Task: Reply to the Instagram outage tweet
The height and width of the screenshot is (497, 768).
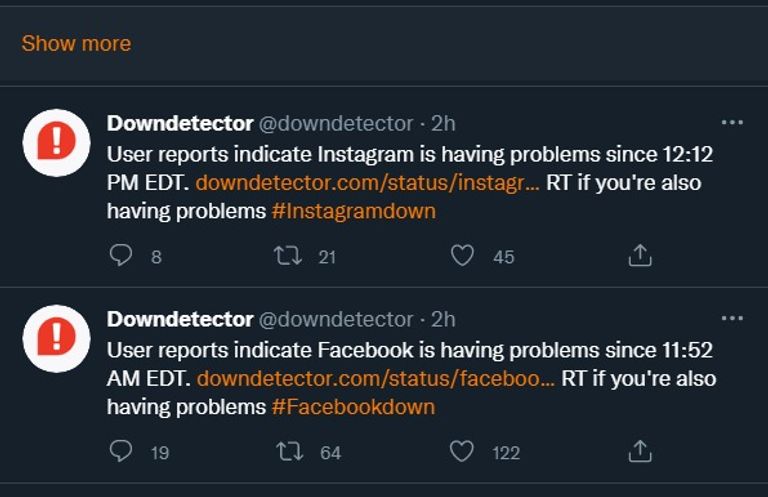Action: [x=120, y=256]
